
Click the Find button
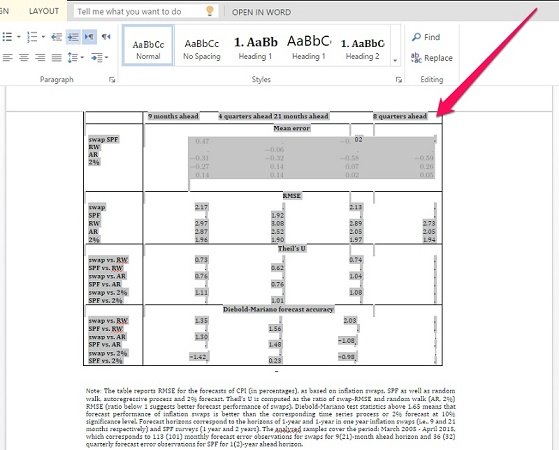point(426,37)
